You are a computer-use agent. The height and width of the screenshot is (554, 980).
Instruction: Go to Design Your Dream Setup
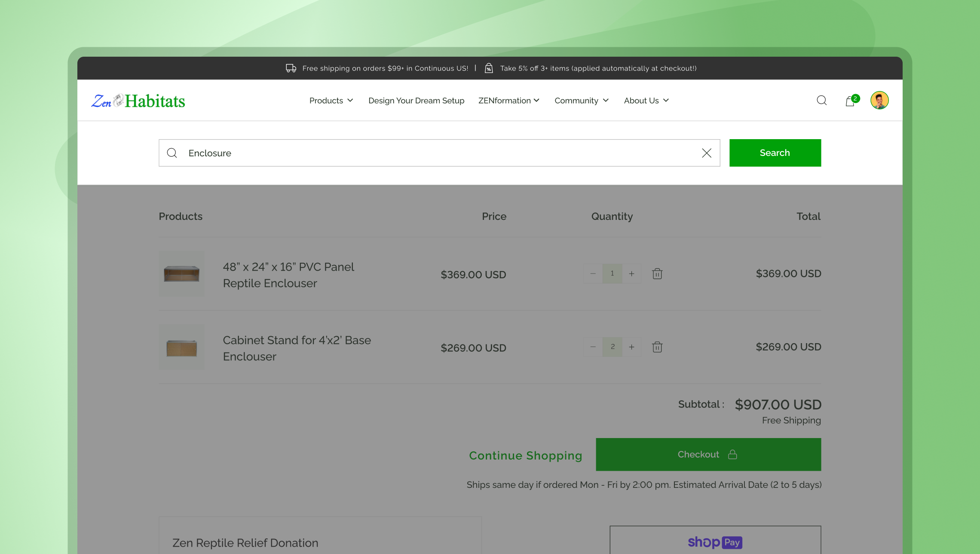pos(416,100)
